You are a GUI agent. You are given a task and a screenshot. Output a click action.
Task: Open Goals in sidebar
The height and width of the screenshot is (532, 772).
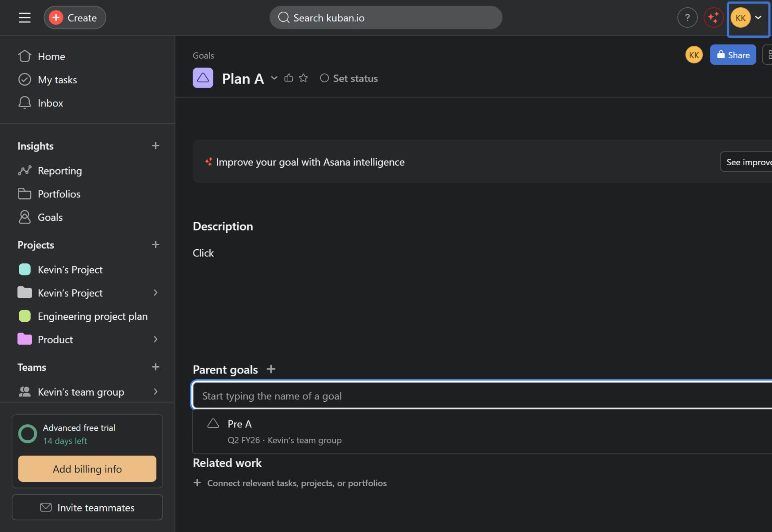[50, 217]
